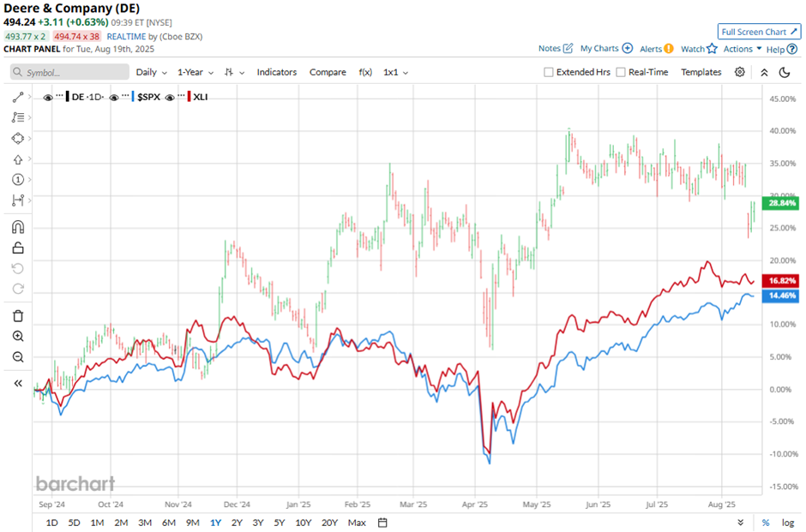The image size is (806, 532).
Task: Redo the chart action
Action: tap(18, 289)
